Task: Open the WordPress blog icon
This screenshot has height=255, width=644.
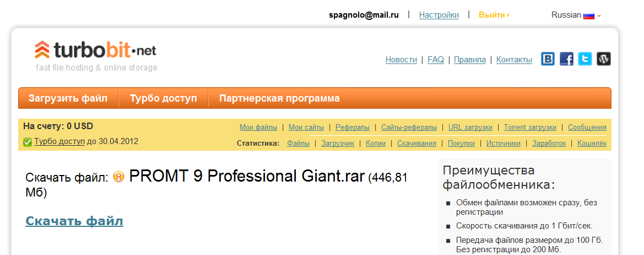Action: tap(604, 59)
